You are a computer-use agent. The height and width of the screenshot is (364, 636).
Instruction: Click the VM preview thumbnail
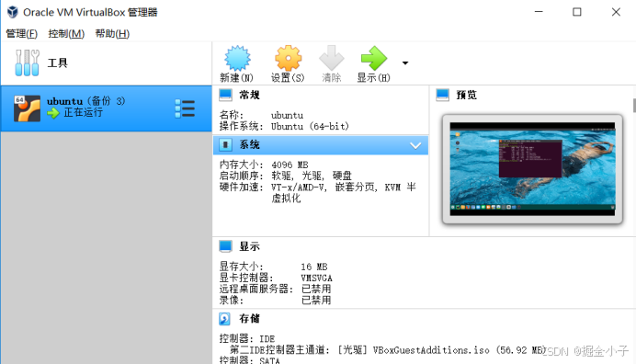click(x=532, y=169)
